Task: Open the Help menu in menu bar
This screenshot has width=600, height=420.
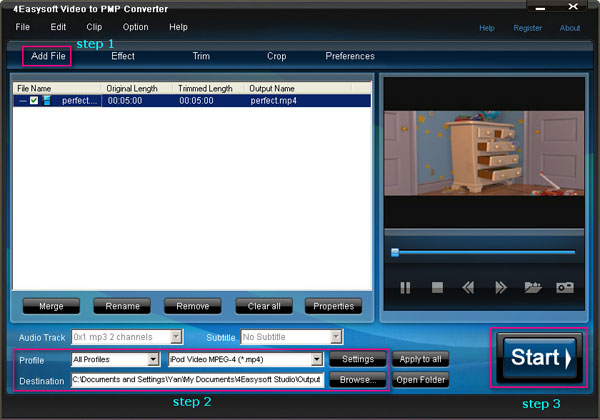Action: tap(178, 27)
